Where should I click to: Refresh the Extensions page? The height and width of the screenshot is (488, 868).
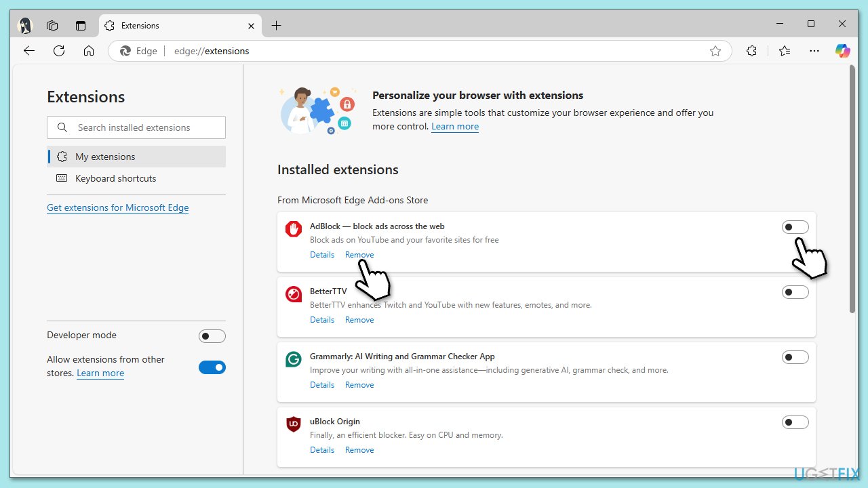tap(59, 51)
